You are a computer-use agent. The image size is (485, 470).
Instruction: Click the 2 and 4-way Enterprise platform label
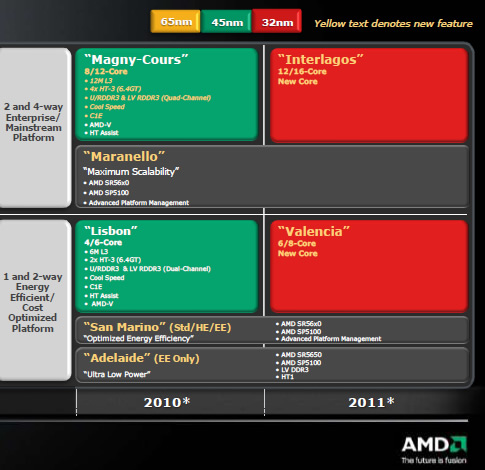tap(33, 122)
